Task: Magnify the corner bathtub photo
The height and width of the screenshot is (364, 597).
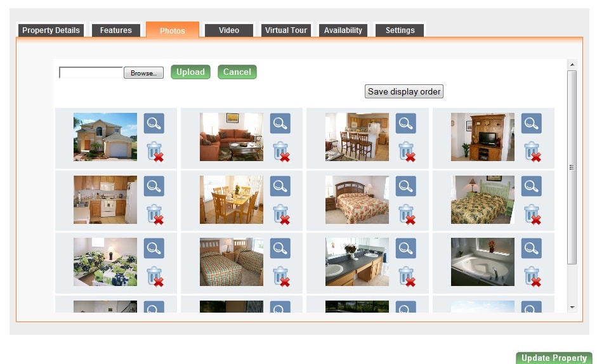Action: [532, 248]
